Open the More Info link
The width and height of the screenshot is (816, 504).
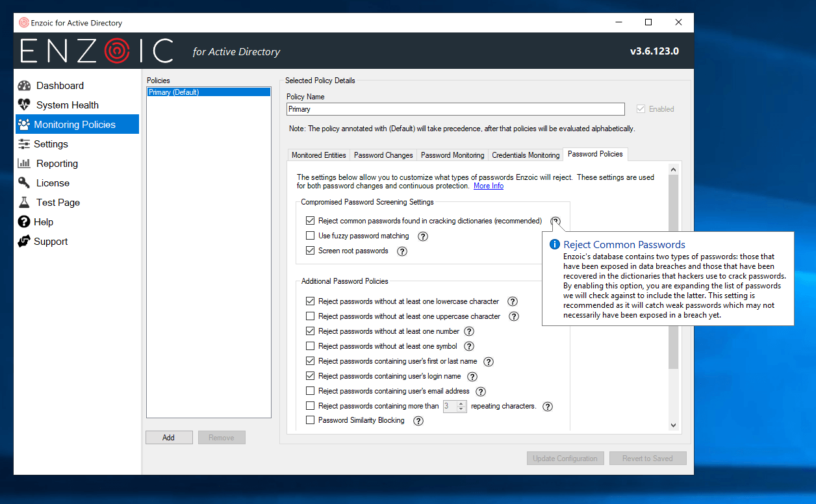tap(488, 186)
